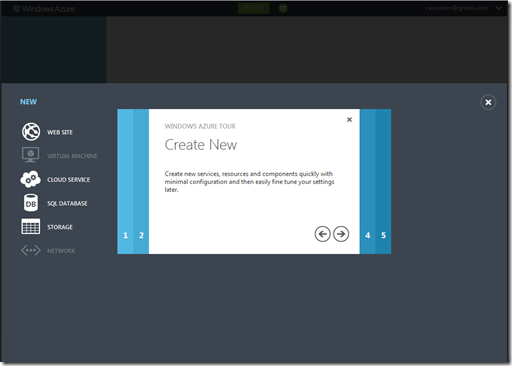
Task: Click the Create New title
Action: coord(201,145)
